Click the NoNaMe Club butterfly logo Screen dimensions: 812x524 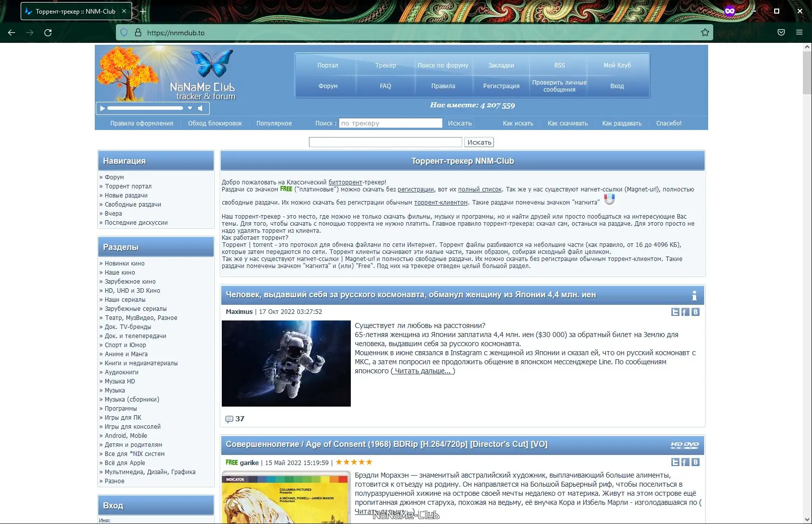(213, 62)
